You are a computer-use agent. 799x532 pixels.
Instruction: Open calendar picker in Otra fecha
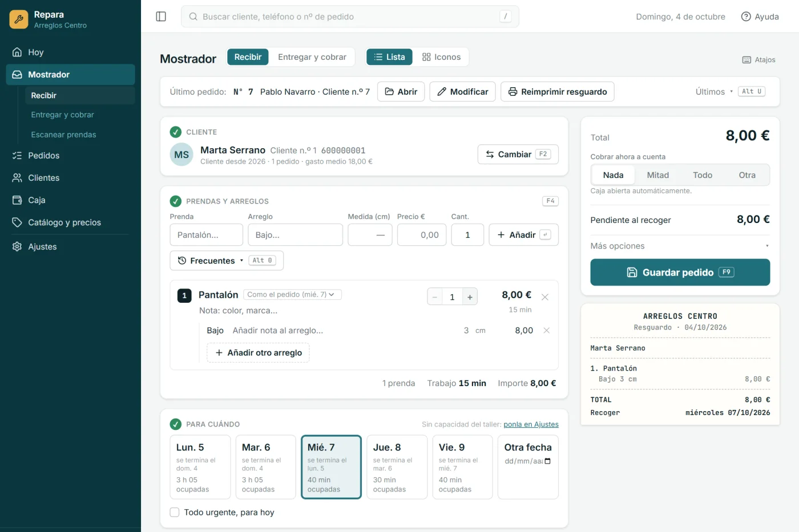547,461
